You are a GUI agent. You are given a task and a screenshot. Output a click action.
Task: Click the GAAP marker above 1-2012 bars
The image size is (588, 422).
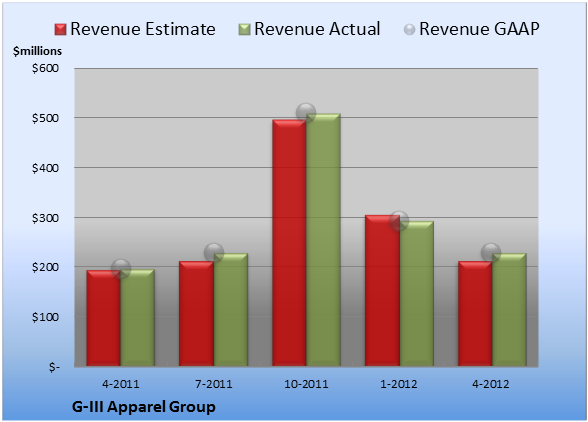coord(399,221)
